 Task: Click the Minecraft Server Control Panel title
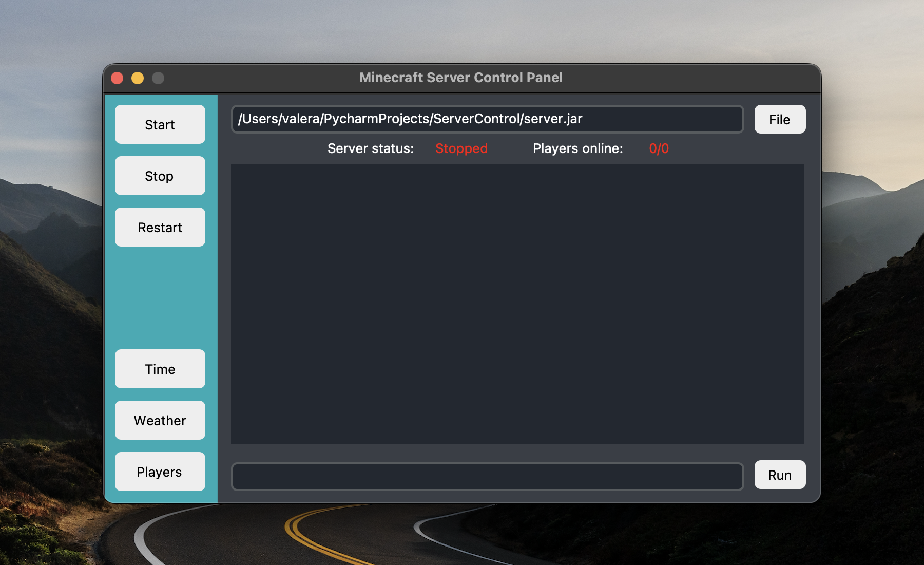click(461, 78)
